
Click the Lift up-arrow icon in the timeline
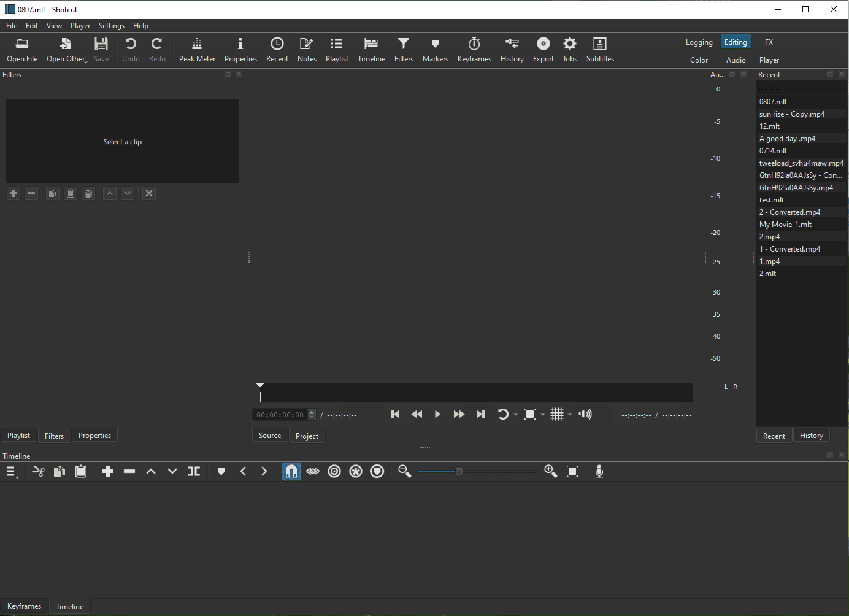[x=151, y=471]
